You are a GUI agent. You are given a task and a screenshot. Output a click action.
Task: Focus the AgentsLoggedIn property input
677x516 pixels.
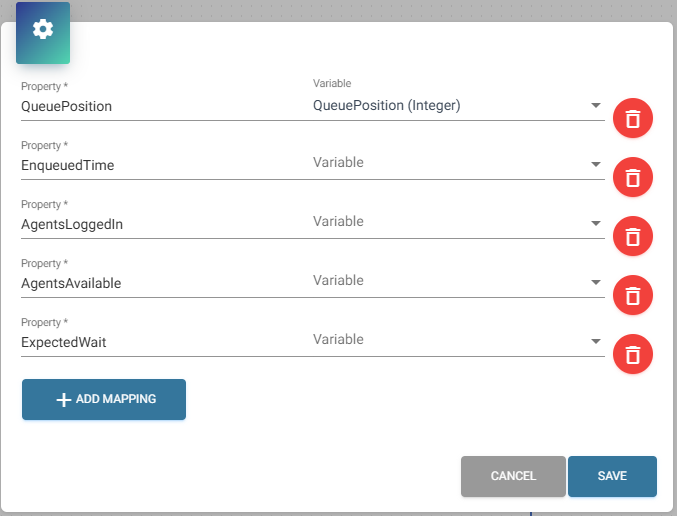(160, 224)
